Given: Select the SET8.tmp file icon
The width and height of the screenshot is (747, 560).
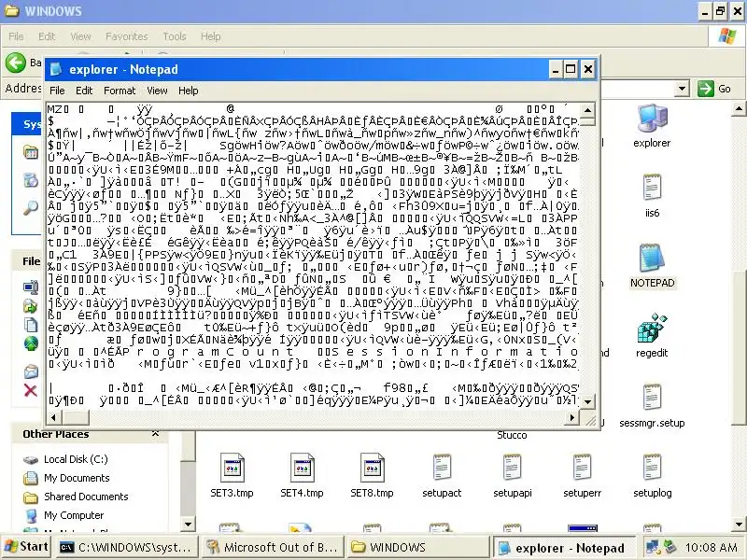Looking at the screenshot, I should tap(372, 468).
